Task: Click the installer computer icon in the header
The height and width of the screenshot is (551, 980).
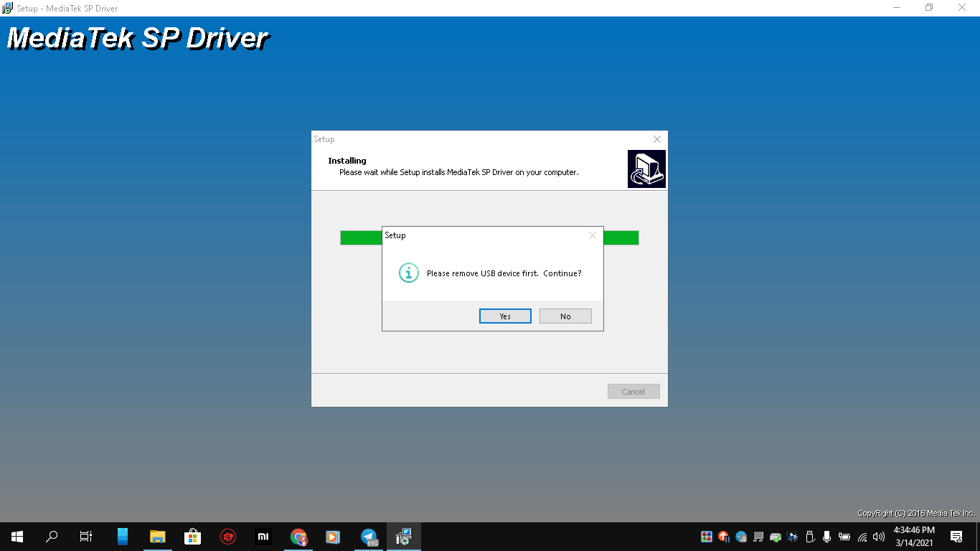Action: click(646, 169)
